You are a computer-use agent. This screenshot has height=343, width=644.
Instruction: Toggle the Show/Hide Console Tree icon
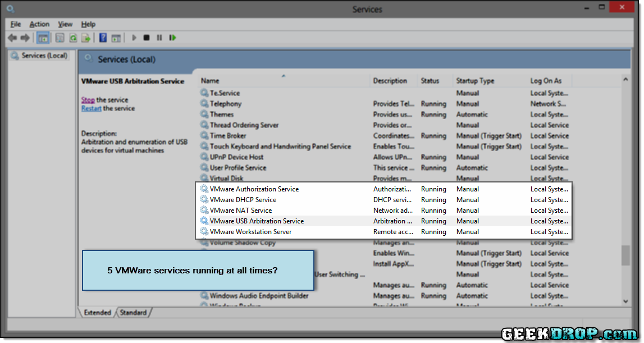click(x=43, y=38)
